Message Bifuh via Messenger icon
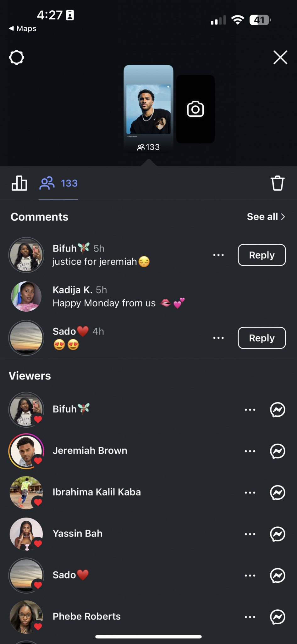Image resolution: width=297 pixels, height=644 pixels. pyautogui.click(x=278, y=410)
